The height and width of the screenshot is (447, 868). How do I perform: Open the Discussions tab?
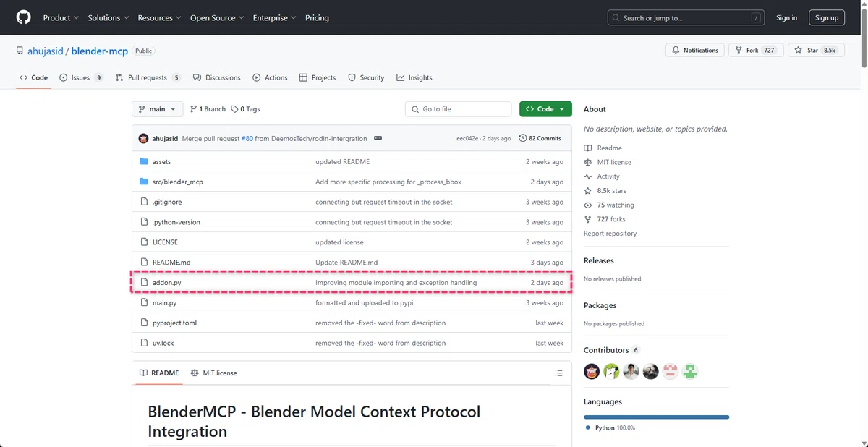(x=216, y=77)
